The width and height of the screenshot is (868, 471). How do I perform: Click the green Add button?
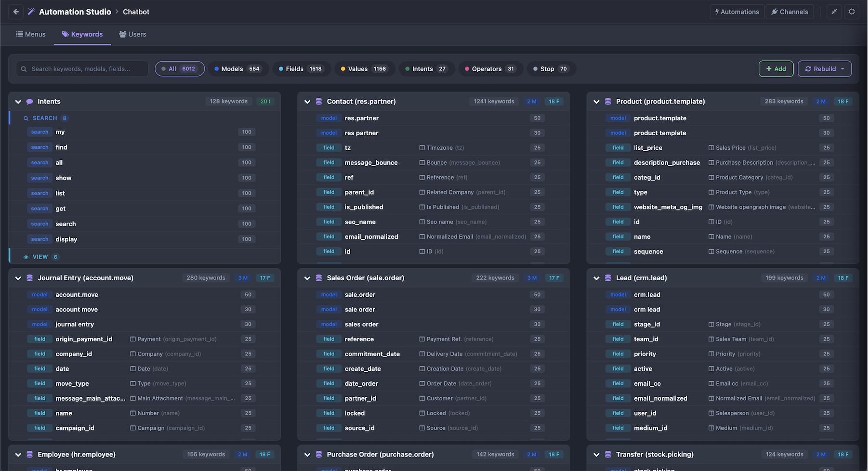(776, 68)
